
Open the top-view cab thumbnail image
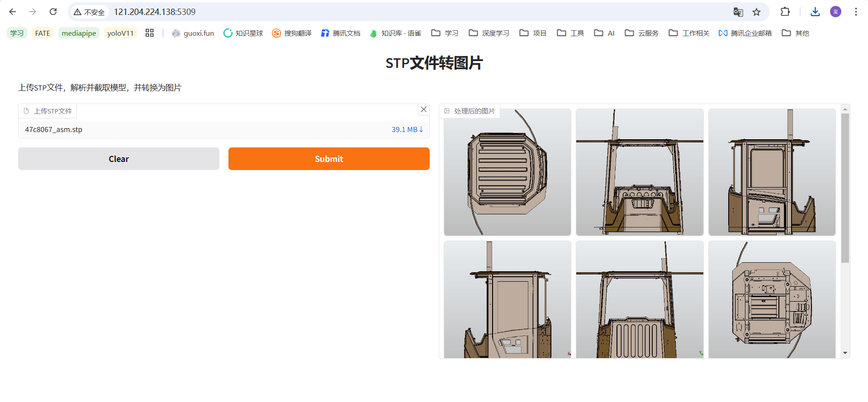point(507,172)
